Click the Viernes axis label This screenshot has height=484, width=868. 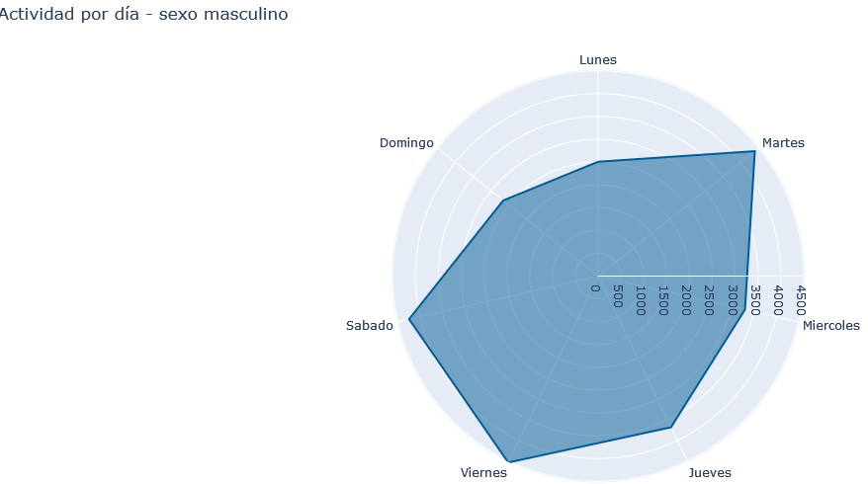(483, 472)
